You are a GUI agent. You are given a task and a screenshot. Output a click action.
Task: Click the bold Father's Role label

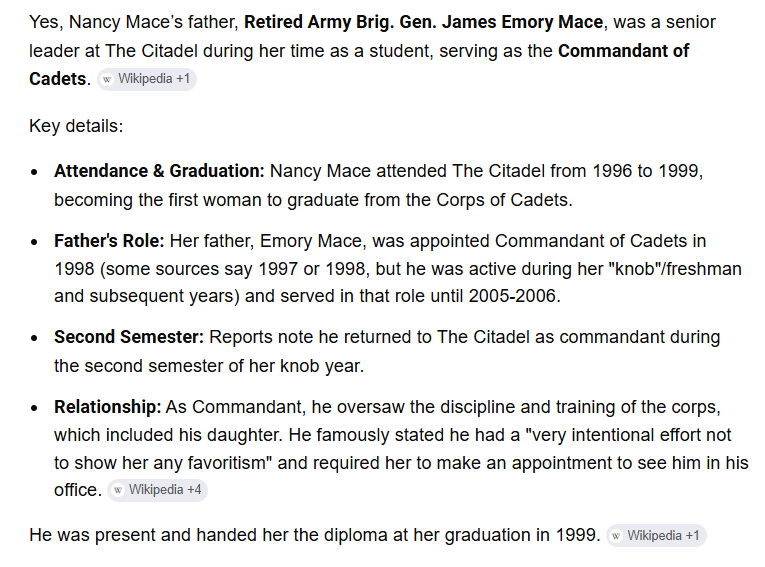(109, 241)
